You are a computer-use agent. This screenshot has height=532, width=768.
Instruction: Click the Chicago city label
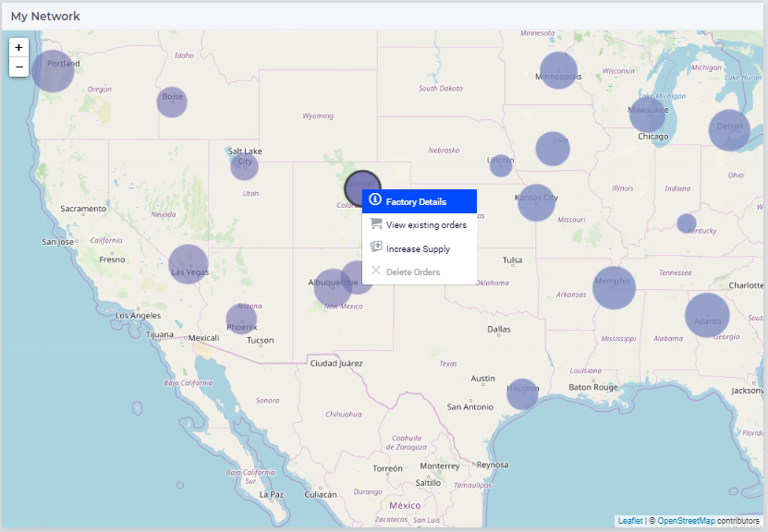(652, 137)
